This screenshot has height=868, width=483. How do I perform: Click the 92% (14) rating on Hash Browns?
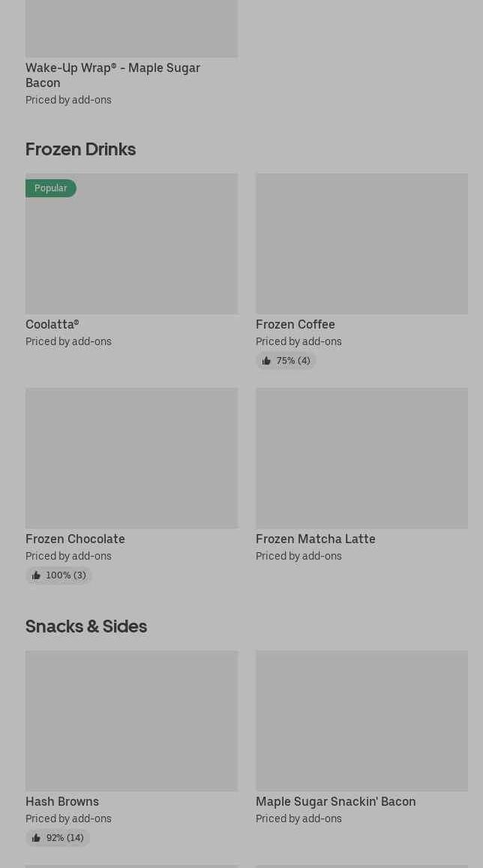click(64, 838)
